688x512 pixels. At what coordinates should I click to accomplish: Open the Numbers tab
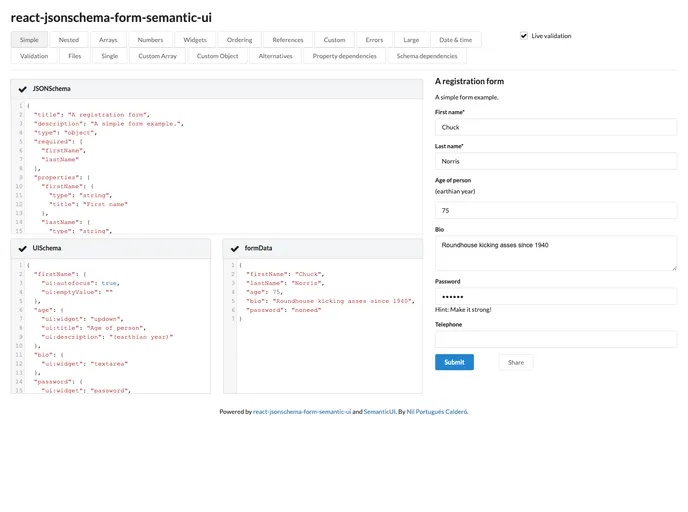click(x=150, y=40)
